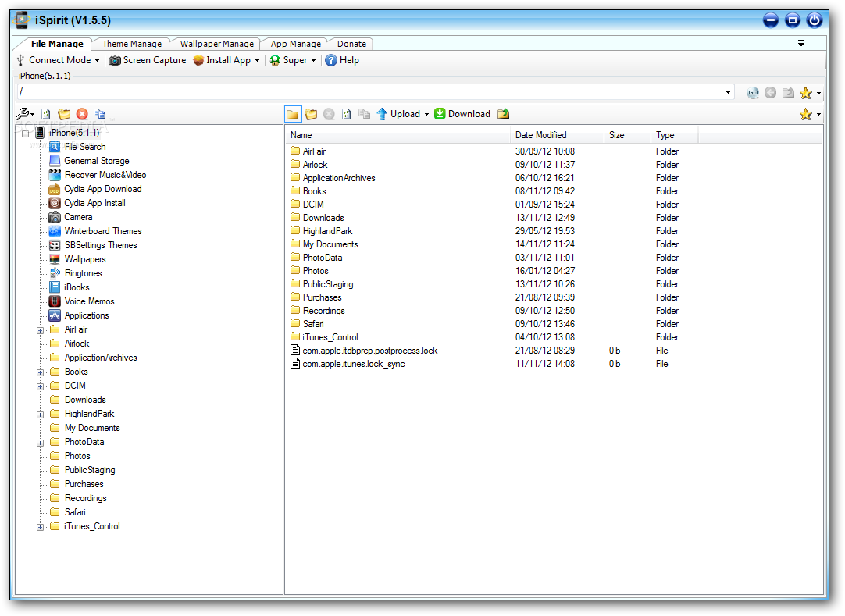
Task: Open Wallpapers in the sidebar tree
Action: 84,258
